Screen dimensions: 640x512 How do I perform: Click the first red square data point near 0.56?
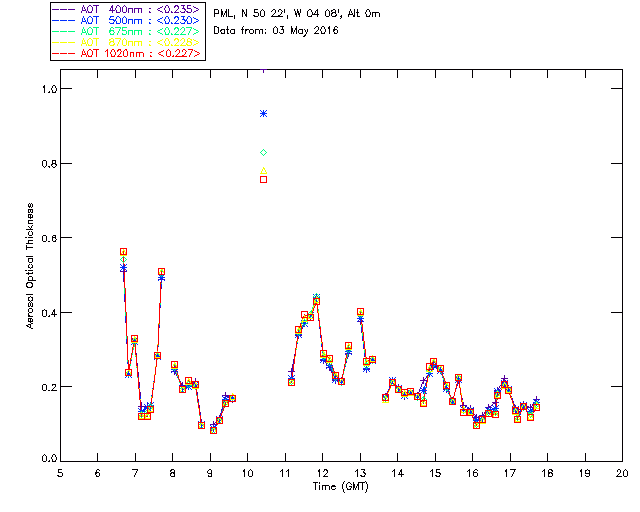pyautogui.click(x=123, y=252)
